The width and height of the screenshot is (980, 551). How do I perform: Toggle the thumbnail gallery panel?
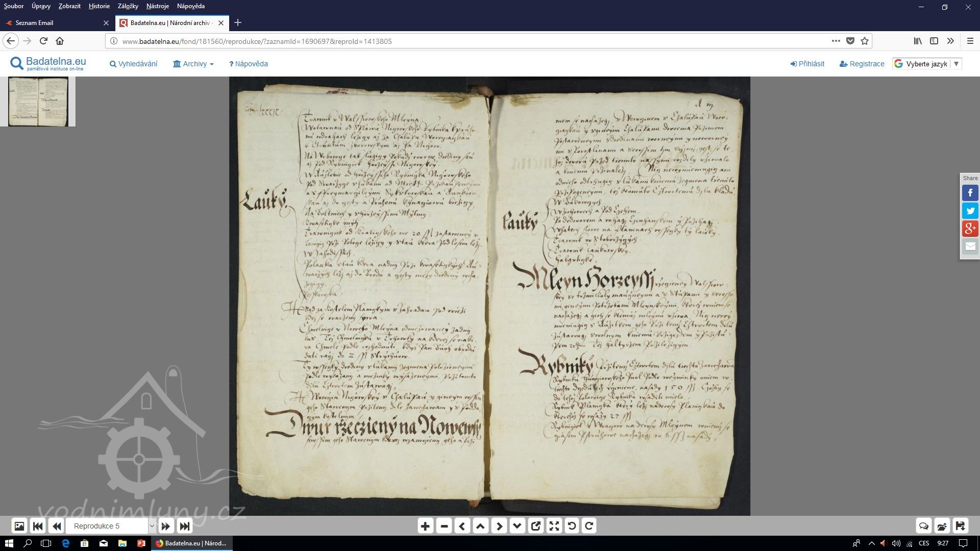click(x=19, y=526)
